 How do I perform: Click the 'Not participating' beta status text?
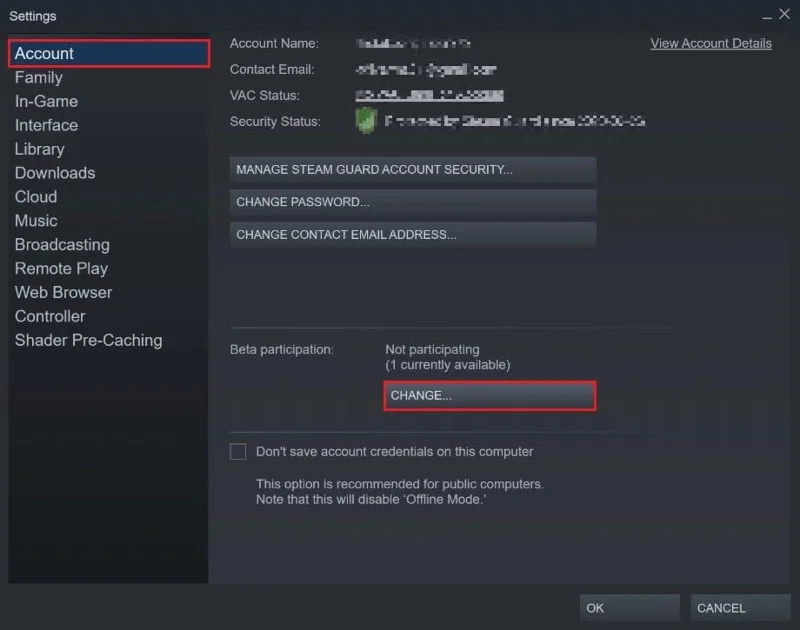pyautogui.click(x=432, y=349)
